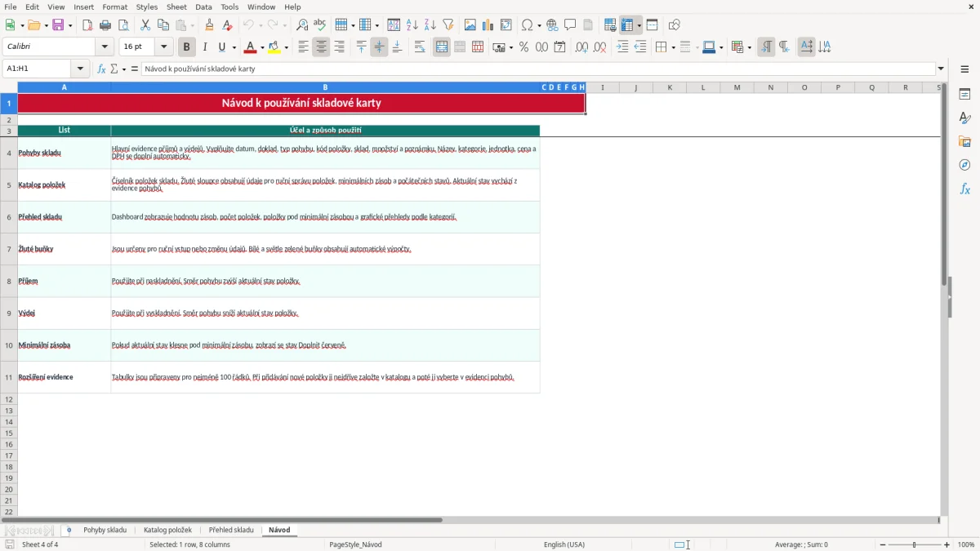This screenshot has height=551, width=980.
Task: Copy selection with Copy icon
Action: coord(163,25)
